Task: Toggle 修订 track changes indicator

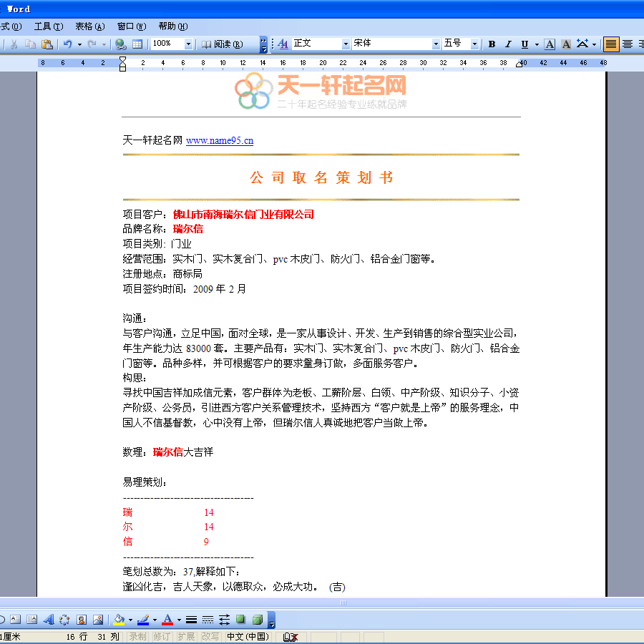Action: [x=162, y=637]
